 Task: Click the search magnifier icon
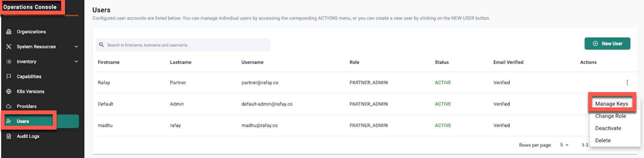pyautogui.click(x=101, y=45)
